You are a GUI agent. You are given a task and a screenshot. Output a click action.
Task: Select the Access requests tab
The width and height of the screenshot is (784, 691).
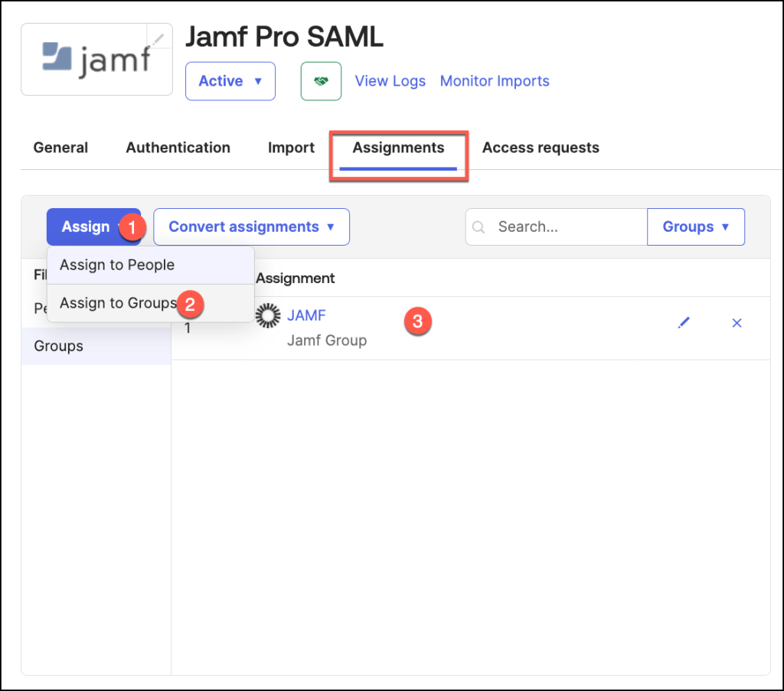coord(541,148)
